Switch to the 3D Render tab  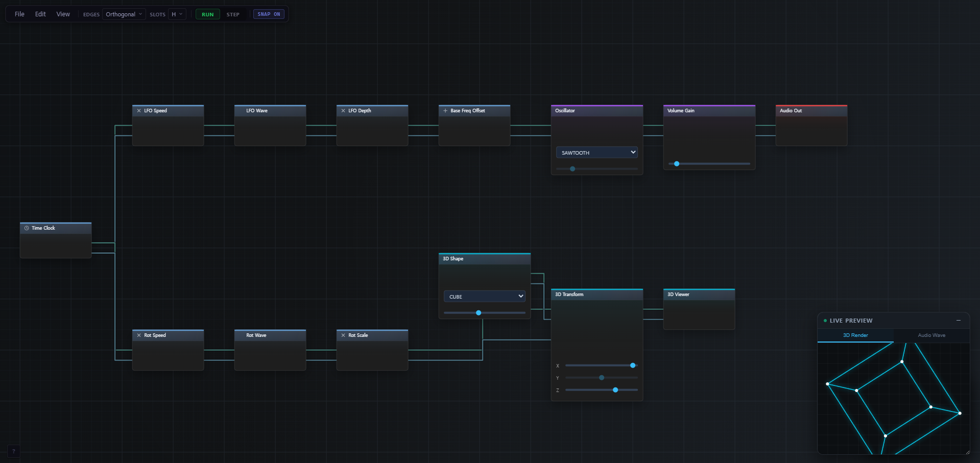coord(855,335)
